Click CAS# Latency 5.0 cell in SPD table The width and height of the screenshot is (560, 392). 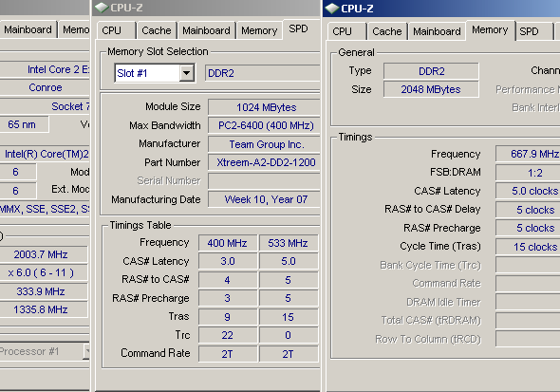pyautogui.click(x=289, y=261)
